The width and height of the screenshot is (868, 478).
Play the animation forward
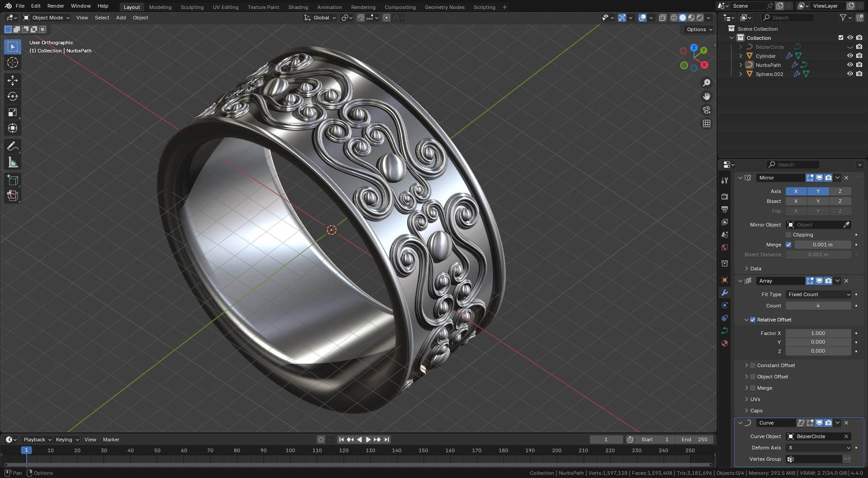point(368,440)
